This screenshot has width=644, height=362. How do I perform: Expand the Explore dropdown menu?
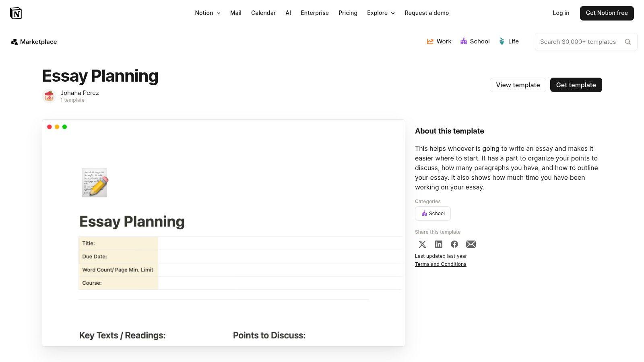tap(381, 13)
